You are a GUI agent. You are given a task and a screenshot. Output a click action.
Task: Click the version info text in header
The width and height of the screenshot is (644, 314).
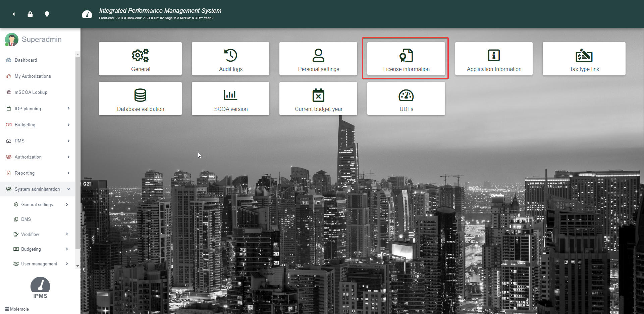pos(156,18)
